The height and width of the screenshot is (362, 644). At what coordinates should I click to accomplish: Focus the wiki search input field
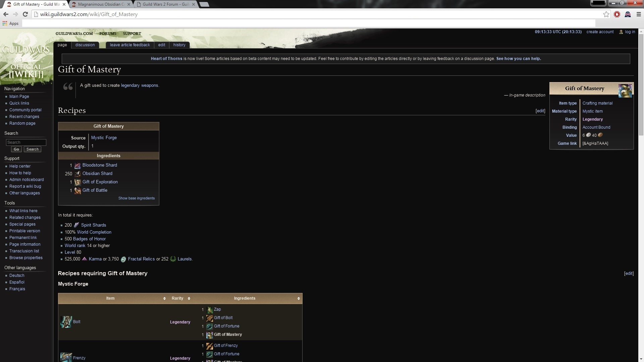(x=26, y=142)
